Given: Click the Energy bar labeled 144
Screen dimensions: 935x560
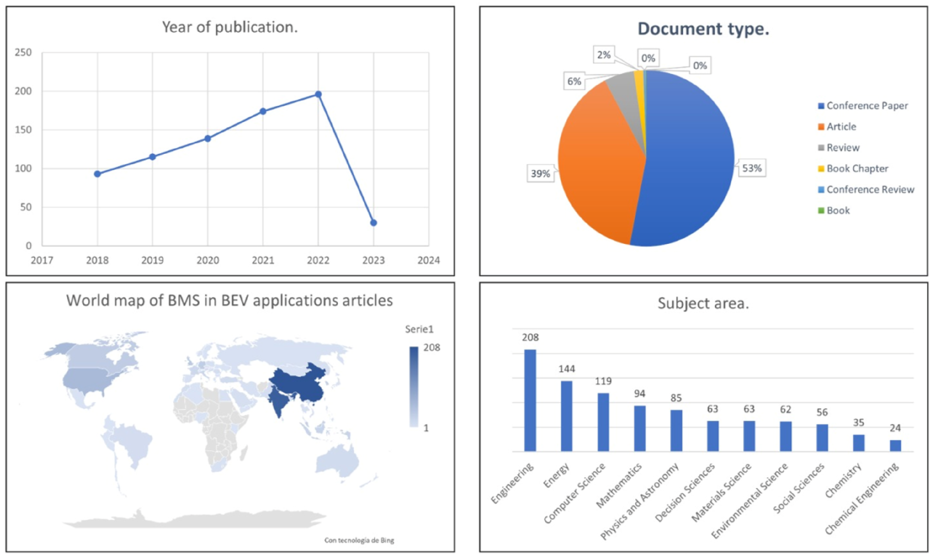Looking at the screenshot, I should pyautogui.click(x=566, y=416).
